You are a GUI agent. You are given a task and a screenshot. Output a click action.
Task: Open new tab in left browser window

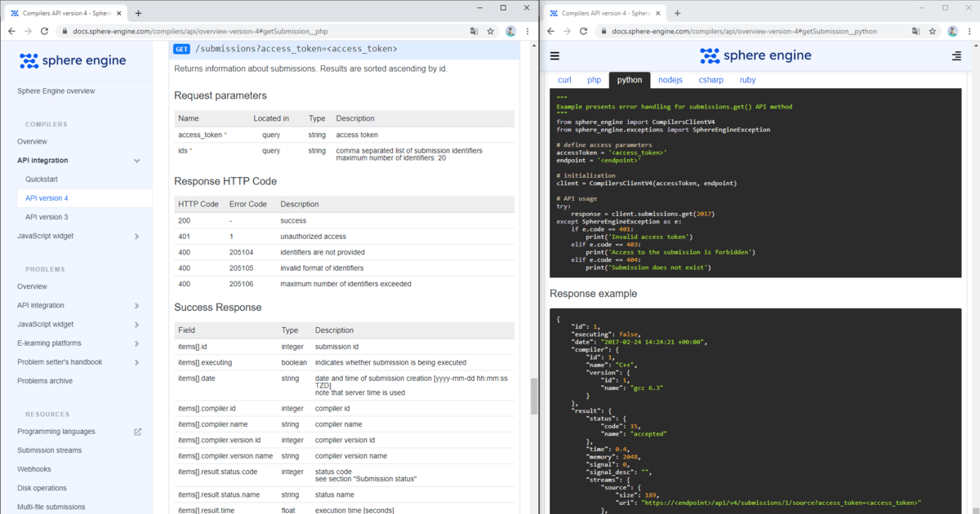[138, 13]
